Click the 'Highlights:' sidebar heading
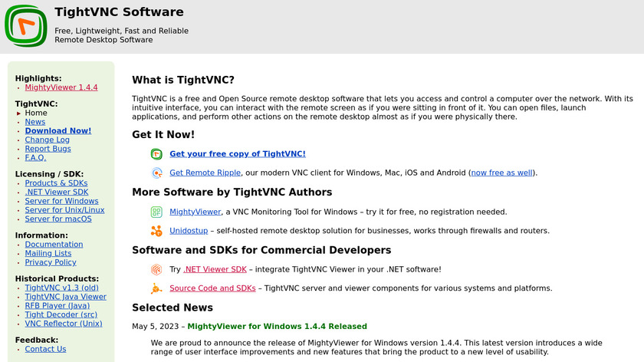The height and width of the screenshot is (362, 644). (38, 78)
